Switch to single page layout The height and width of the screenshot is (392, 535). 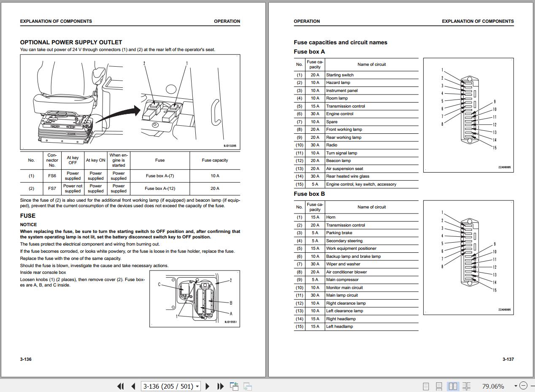click(x=426, y=386)
